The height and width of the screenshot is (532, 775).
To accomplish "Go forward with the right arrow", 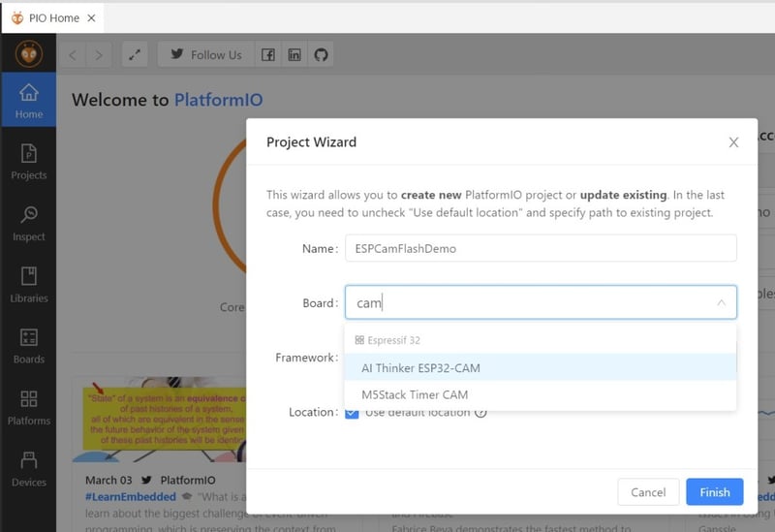I will tap(99, 55).
